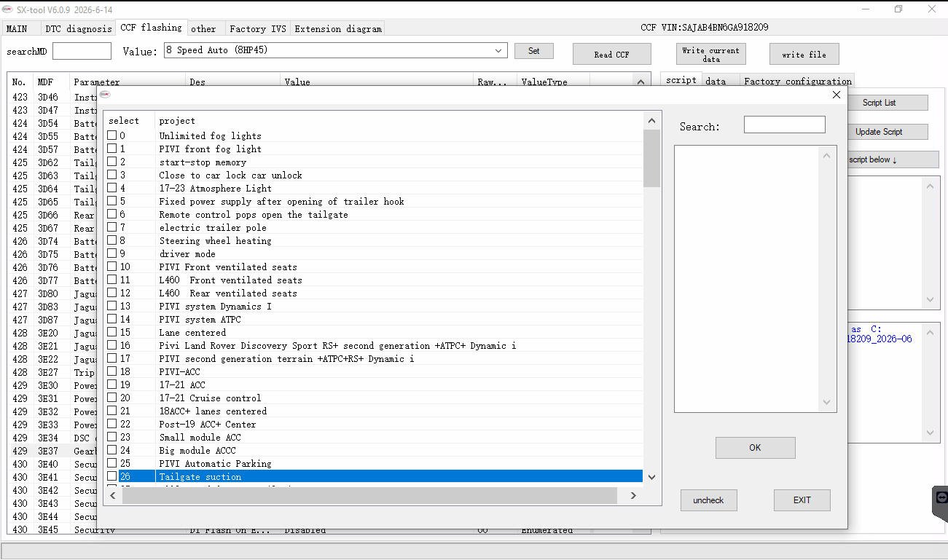Click the SX-tool app icon in title bar
948x560 pixels.
pos(7,9)
